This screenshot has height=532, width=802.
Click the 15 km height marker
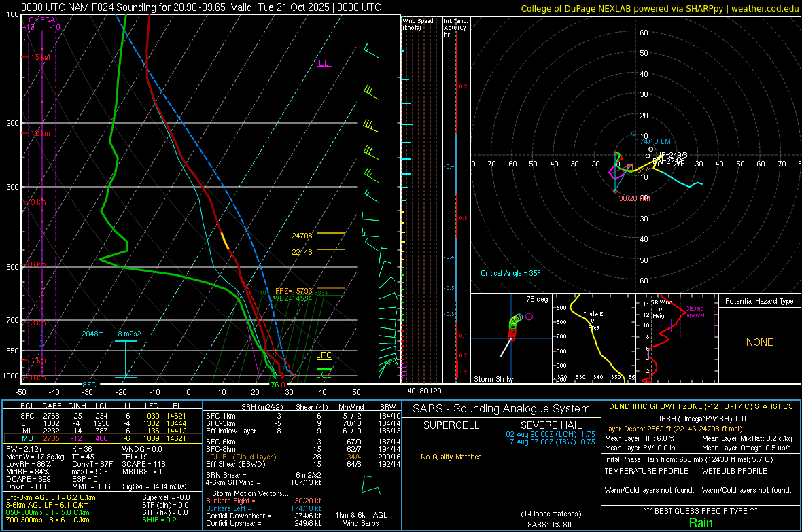pyautogui.click(x=40, y=57)
